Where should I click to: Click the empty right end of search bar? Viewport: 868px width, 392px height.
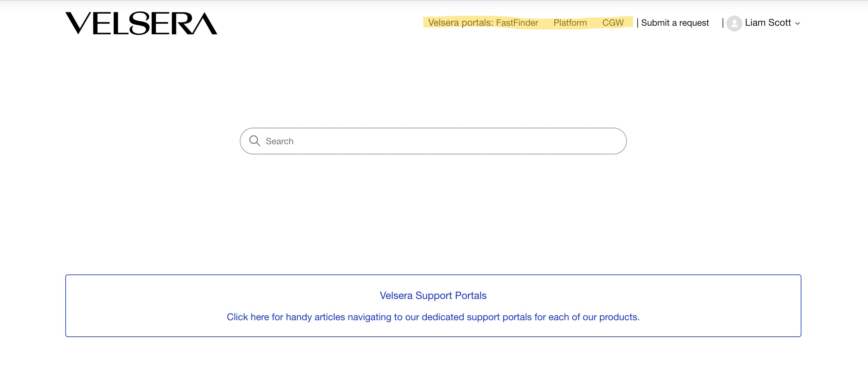click(x=573, y=141)
